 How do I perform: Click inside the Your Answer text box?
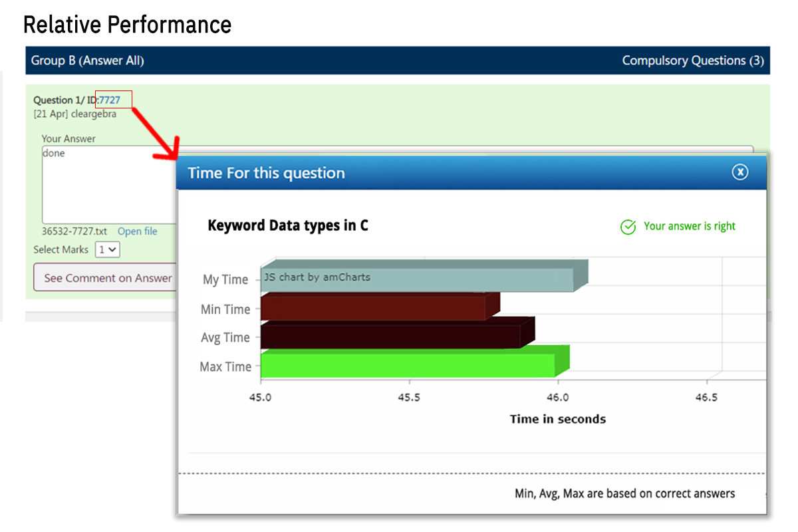106,186
